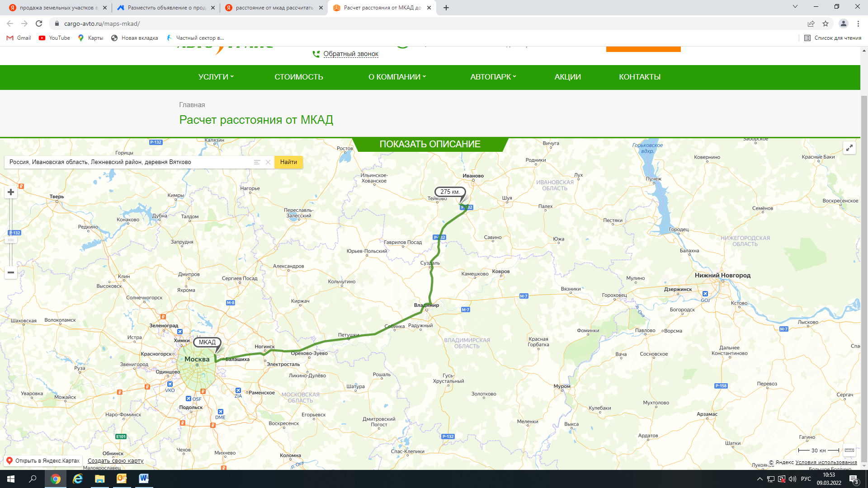Clear the address search field
Screen dimensions: 868x488
click(268, 162)
